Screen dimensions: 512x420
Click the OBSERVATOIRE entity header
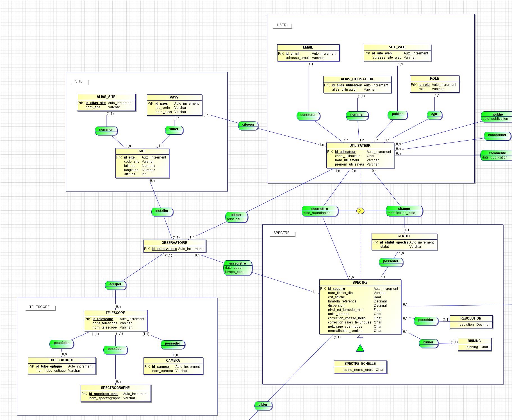[174, 243]
